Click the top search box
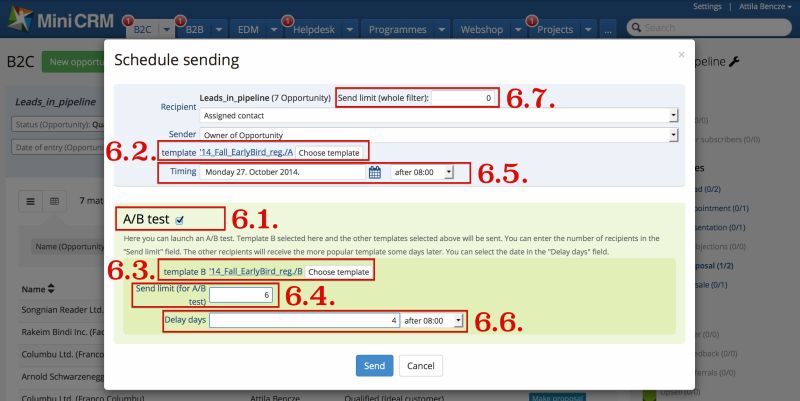Viewport: 800px width, 401px height. tap(709, 28)
